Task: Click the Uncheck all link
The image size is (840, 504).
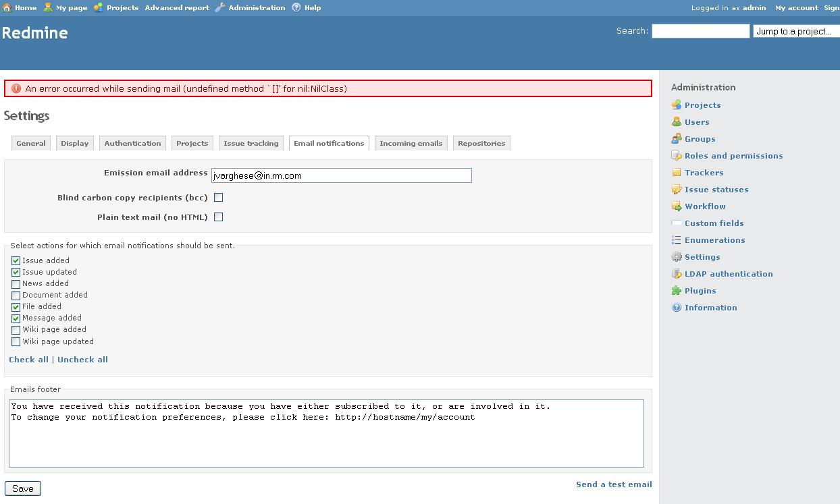Action: click(x=82, y=360)
